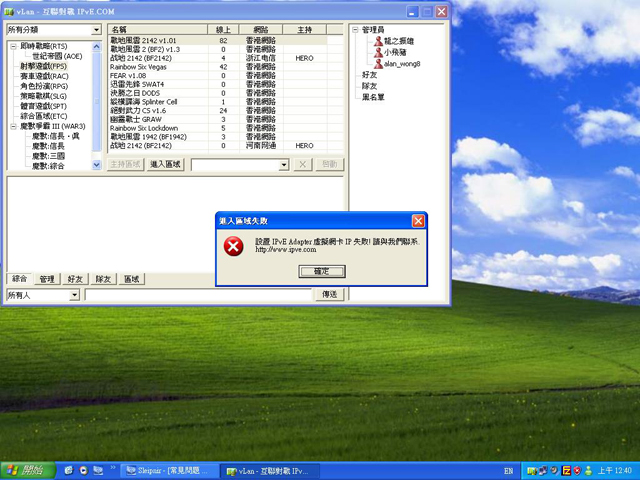Click the 小飛豬 admin user icon
This screenshot has height=480, width=640.
[x=378, y=52]
